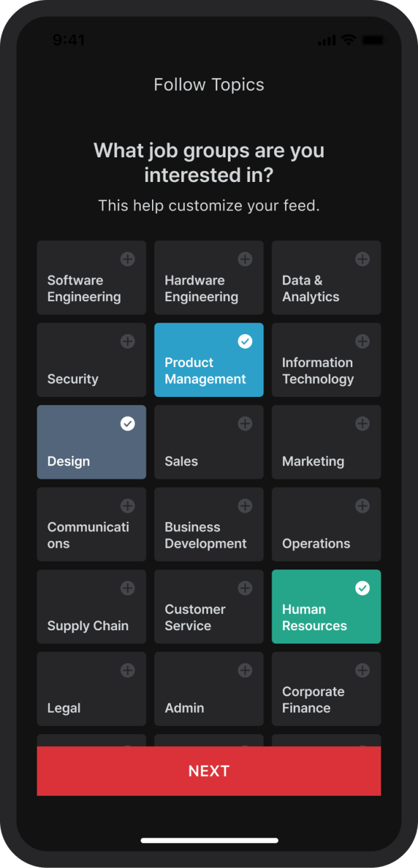418x868 pixels.
Task: Tap the plus icon on Software Engineering
Action: (x=127, y=259)
